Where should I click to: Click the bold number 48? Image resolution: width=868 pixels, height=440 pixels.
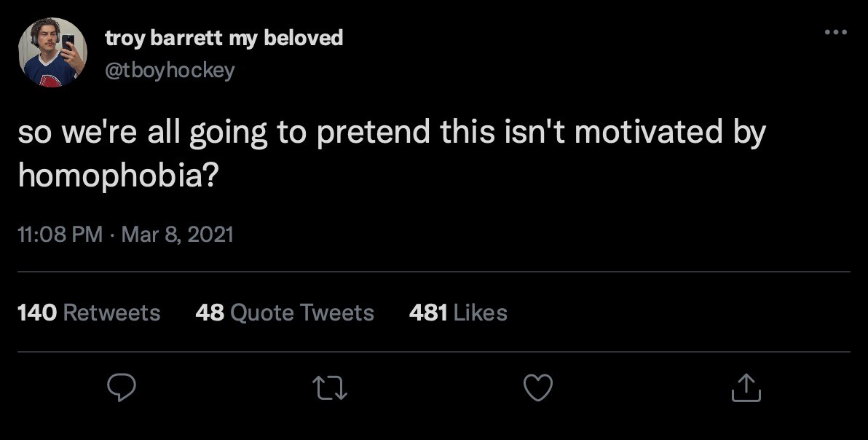pyautogui.click(x=210, y=313)
